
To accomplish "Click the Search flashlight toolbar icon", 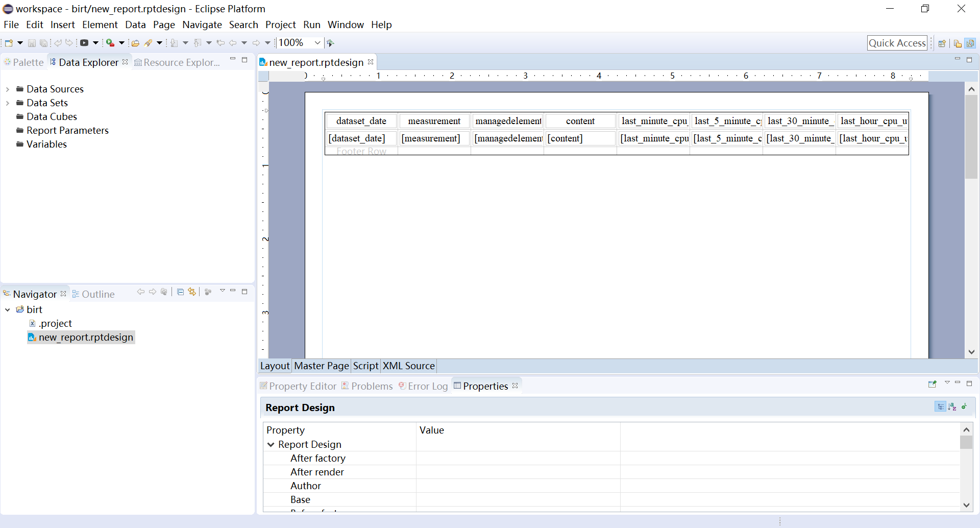I will pos(149,43).
